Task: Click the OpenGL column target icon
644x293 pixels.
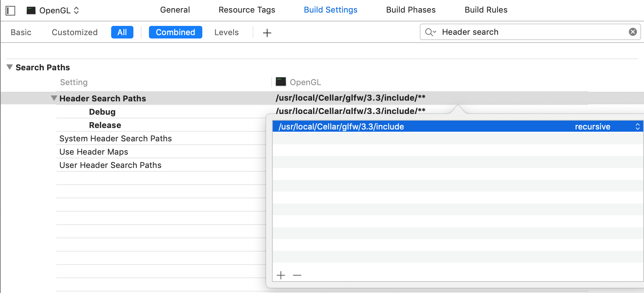Action: [x=281, y=81]
